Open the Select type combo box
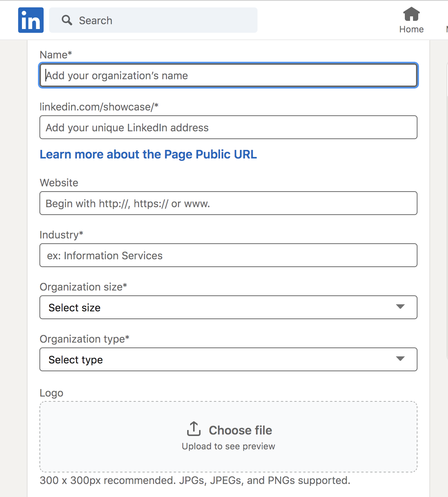This screenshot has width=448, height=497. click(228, 359)
